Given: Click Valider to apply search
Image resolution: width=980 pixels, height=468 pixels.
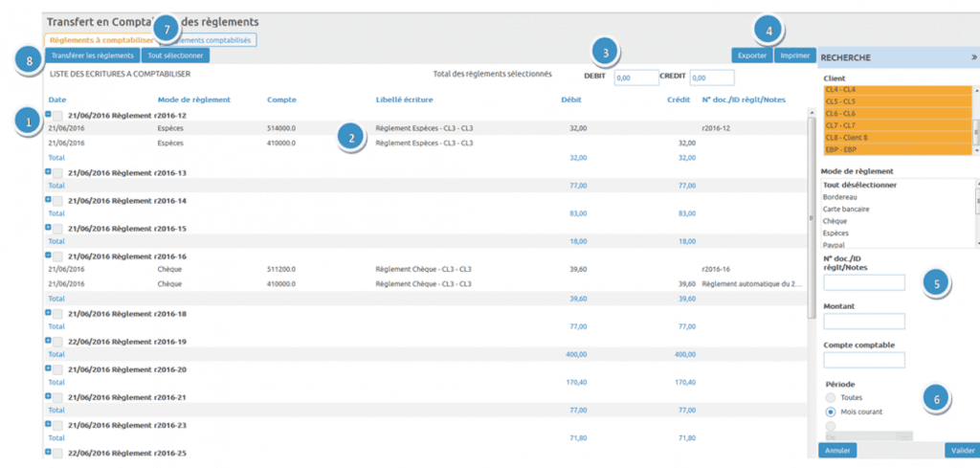Looking at the screenshot, I should pyautogui.click(x=963, y=451).
